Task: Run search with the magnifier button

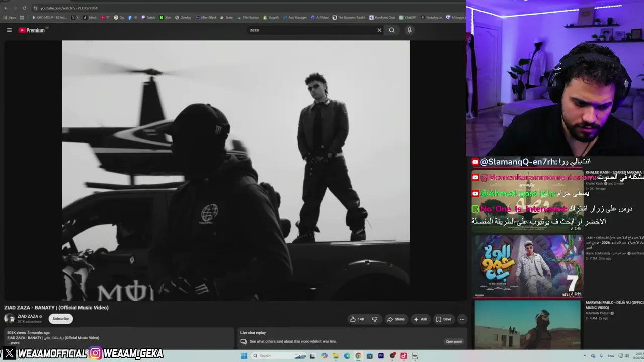Action: (392, 30)
